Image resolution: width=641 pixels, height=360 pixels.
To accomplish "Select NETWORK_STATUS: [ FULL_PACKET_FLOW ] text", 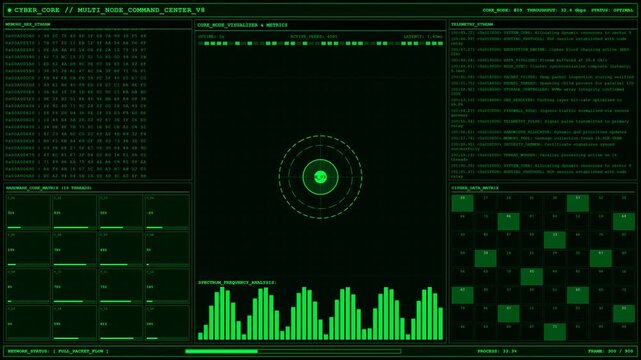I will coord(58,351).
